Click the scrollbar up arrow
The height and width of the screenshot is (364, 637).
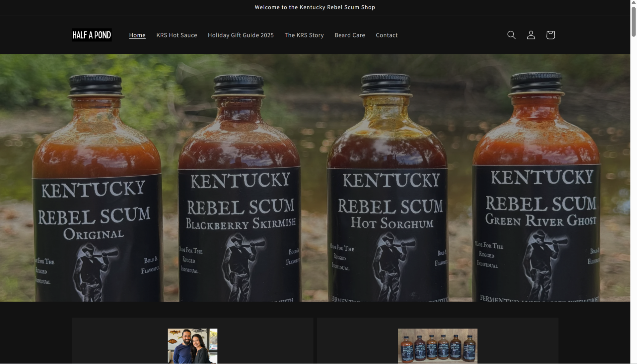pyautogui.click(x=633, y=3)
